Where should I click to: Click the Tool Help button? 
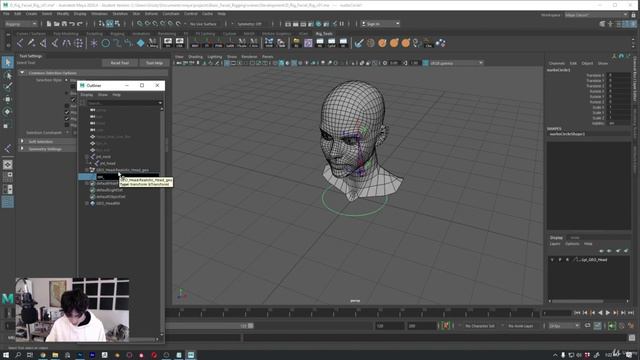154,63
